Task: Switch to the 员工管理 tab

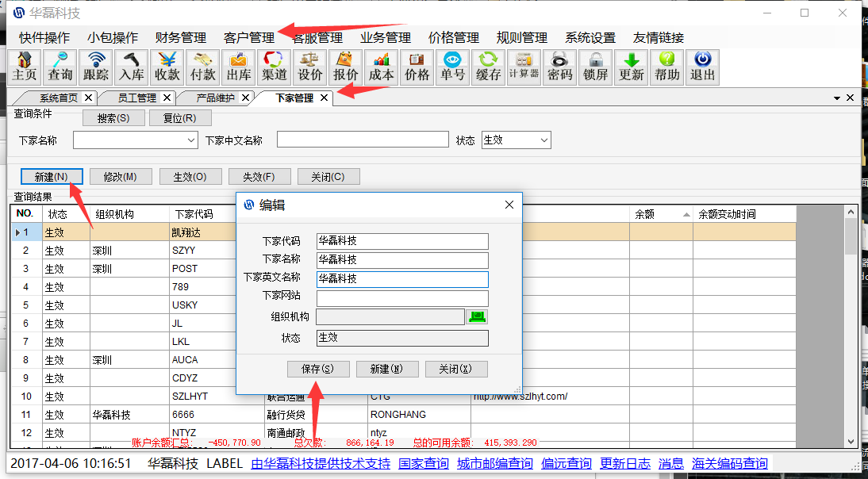Action: (136, 98)
